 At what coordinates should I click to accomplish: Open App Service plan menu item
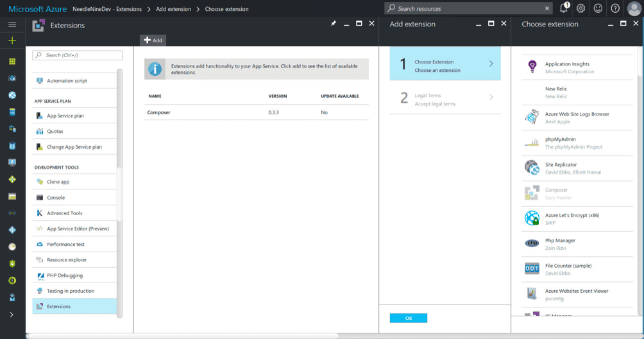coord(74,116)
